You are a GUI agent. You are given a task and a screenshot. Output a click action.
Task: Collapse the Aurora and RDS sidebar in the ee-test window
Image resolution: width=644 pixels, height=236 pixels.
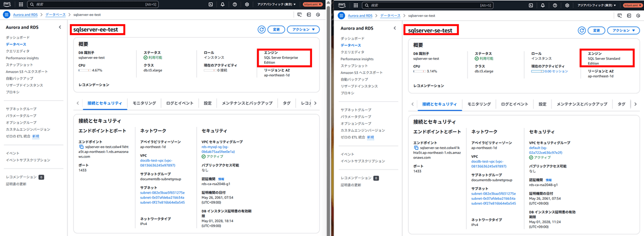pos(60,27)
